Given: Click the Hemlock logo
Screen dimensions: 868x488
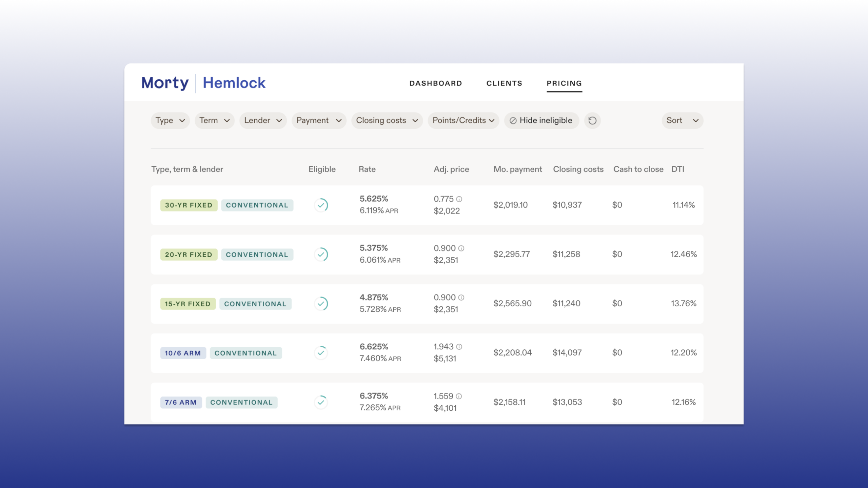Looking at the screenshot, I should 234,83.
